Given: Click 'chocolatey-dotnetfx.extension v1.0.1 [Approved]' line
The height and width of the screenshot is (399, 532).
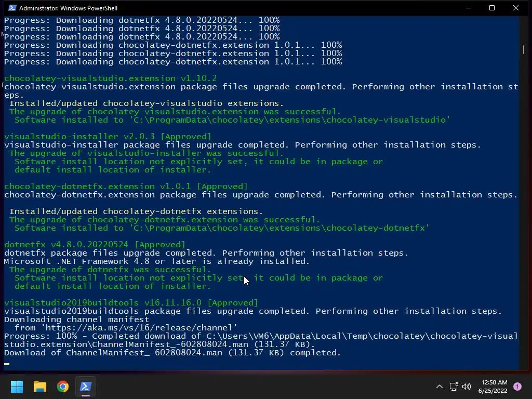Looking at the screenshot, I should coord(126,187).
